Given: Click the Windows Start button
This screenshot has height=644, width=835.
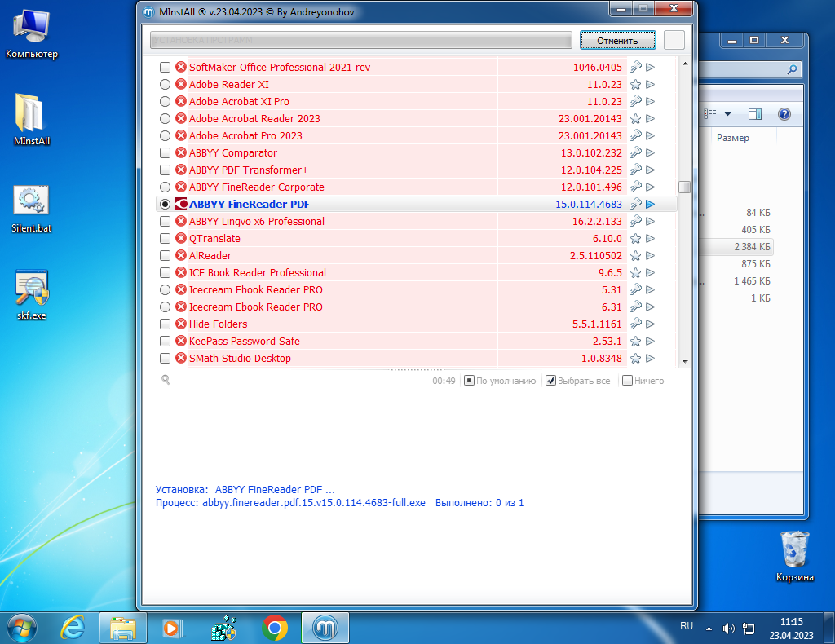Looking at the screenshot, I should click(22, 628).
